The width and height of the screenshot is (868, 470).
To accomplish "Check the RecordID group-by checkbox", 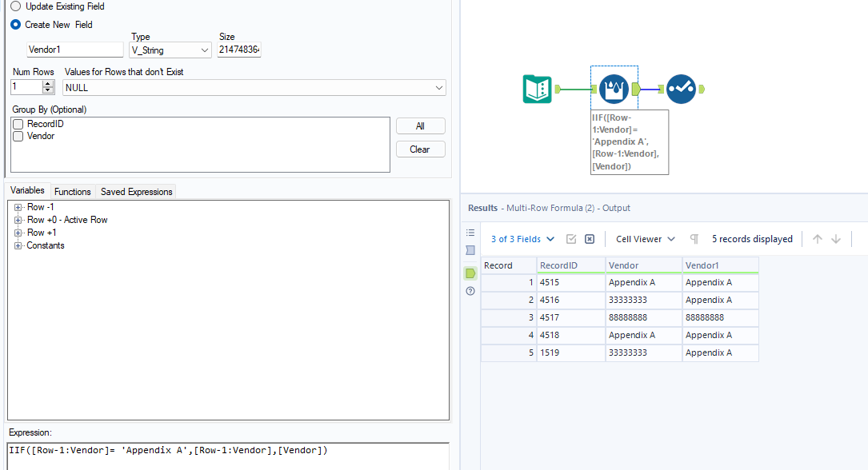I will coord(18,124).
